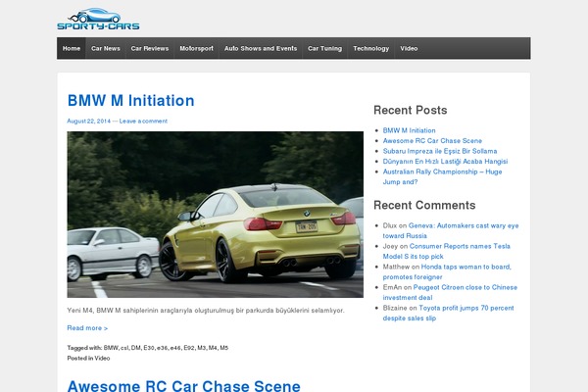The height and width of the screenshot is (392, 588).
Task: Select the M3 tag
Action: (202, 348)
